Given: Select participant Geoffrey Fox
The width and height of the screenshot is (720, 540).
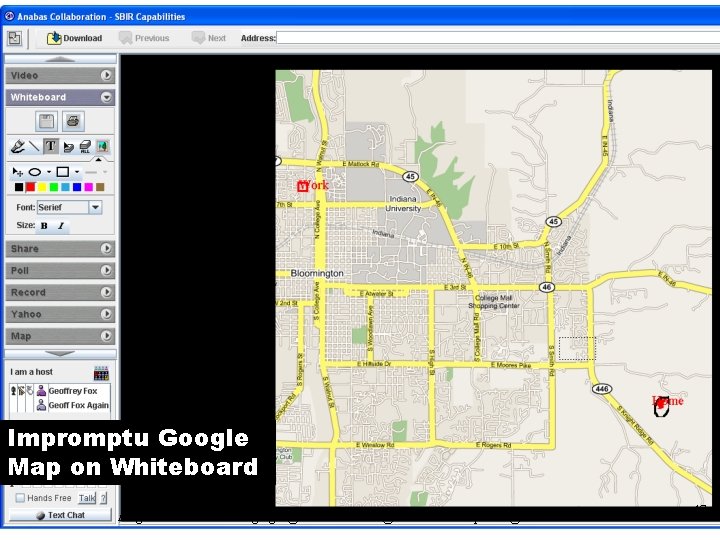Looking at the screenshot, I should click(73, 391).
